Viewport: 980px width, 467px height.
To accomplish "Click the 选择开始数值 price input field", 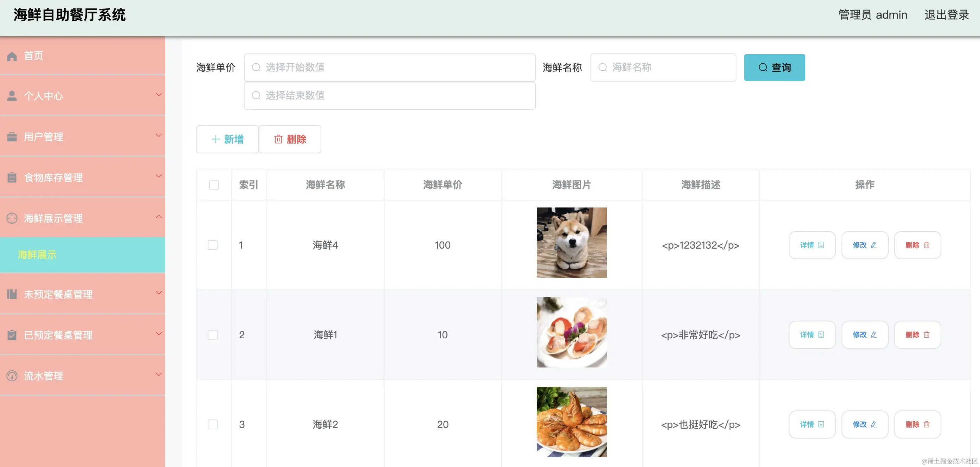I will (389, 68).
